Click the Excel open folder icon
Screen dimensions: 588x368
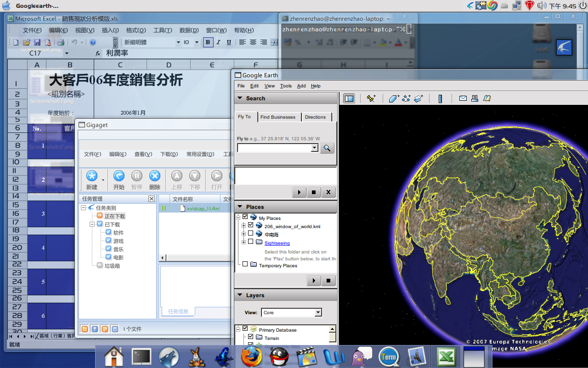pyautogui.click(x=27, y=42)
